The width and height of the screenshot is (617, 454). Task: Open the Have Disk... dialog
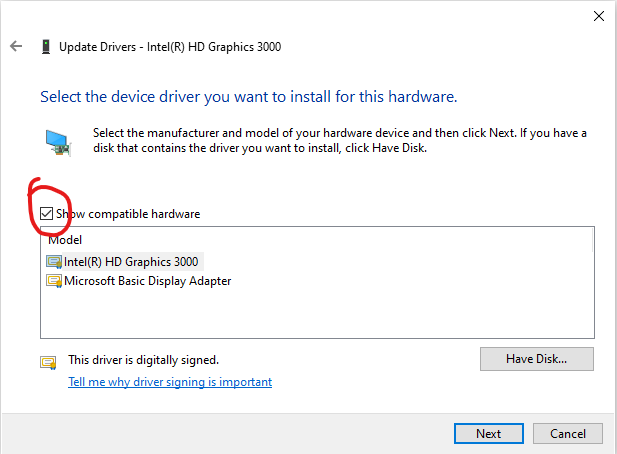537,359
